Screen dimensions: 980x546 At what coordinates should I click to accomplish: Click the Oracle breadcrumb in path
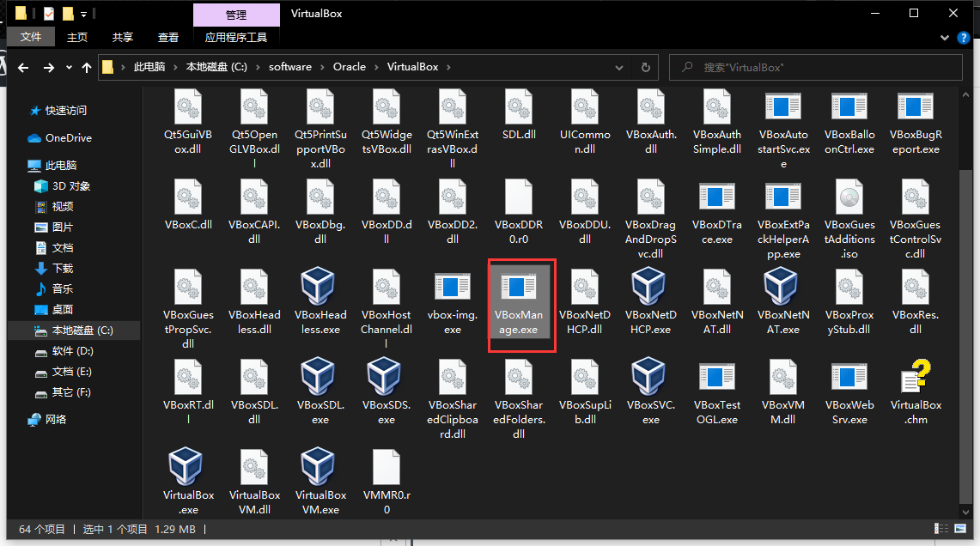coord(349,67)
